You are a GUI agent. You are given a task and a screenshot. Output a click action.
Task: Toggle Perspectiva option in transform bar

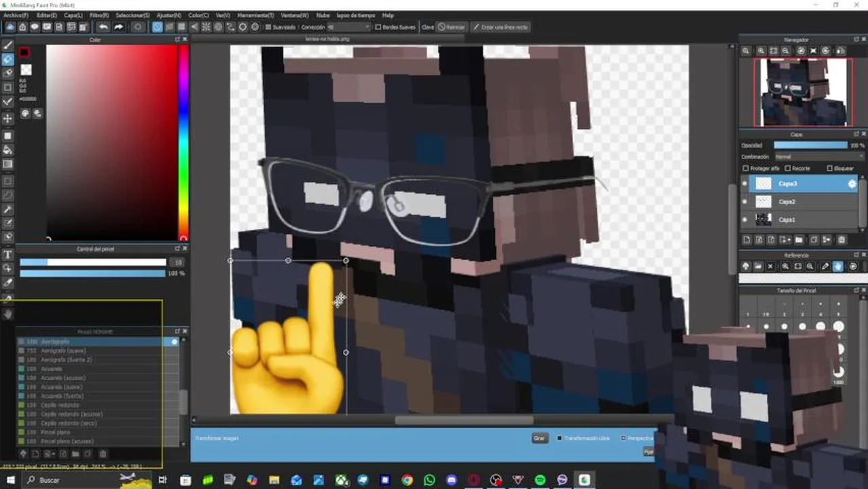[623, 438]
